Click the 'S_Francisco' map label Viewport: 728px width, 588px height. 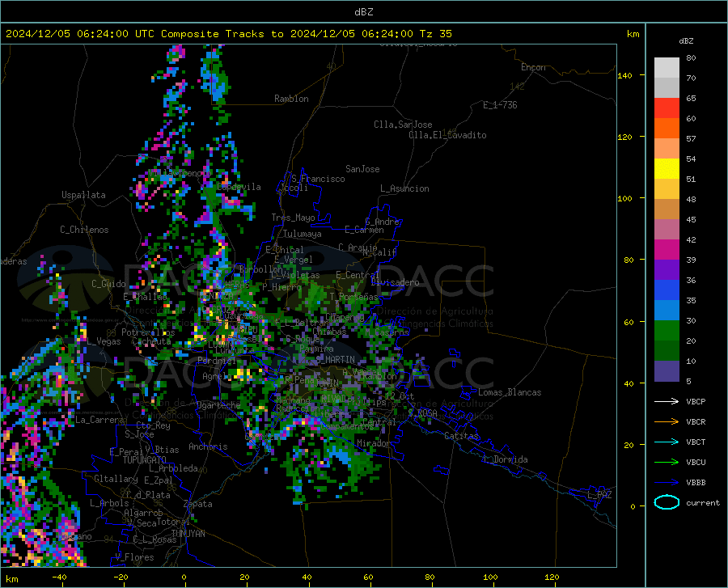[x=318, y=179]
